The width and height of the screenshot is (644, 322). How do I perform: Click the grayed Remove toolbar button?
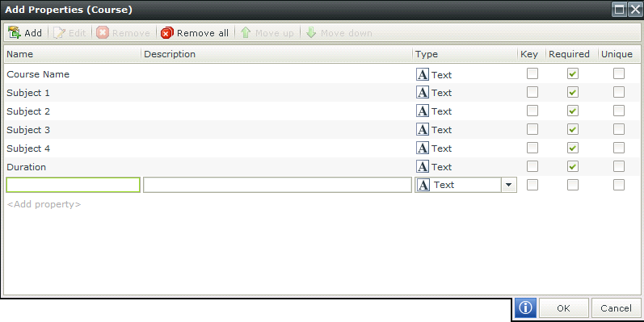click(x=123, y=33)
